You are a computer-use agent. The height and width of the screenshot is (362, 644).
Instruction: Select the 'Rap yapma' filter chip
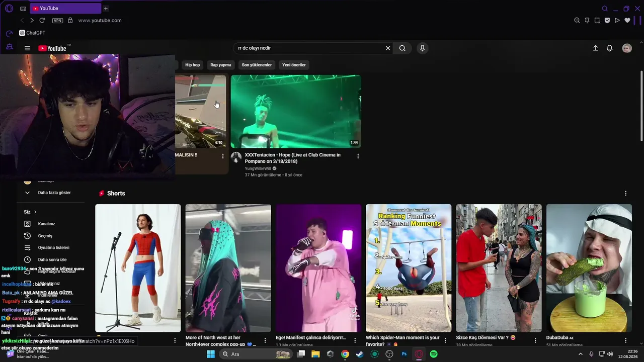coord(221,65)
